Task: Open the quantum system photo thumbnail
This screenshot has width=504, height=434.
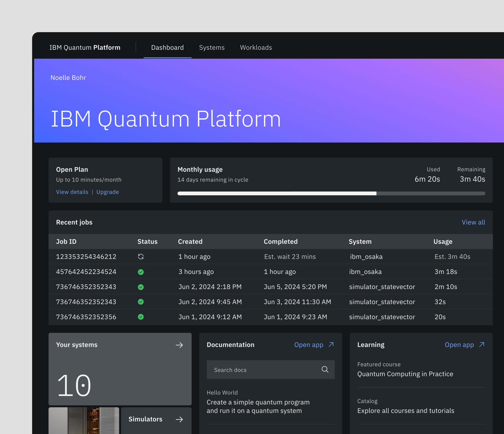Action: coord(84,421)
